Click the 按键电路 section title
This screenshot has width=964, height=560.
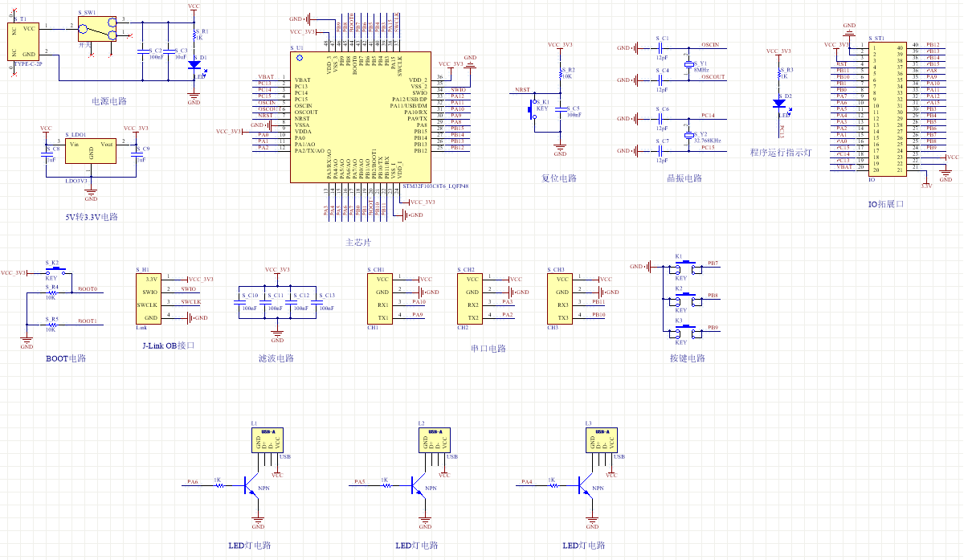click(x=687, y=358)
